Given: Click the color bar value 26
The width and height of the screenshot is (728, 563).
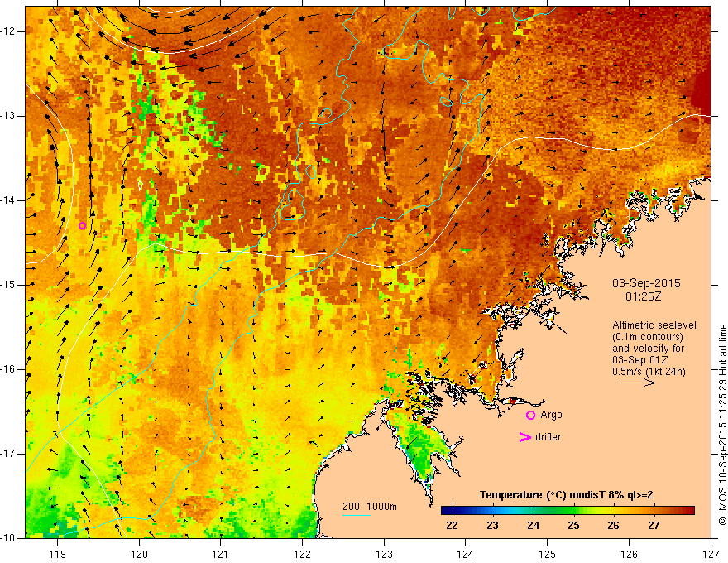Looking at the screenshot, I should (x=613, y=526).
